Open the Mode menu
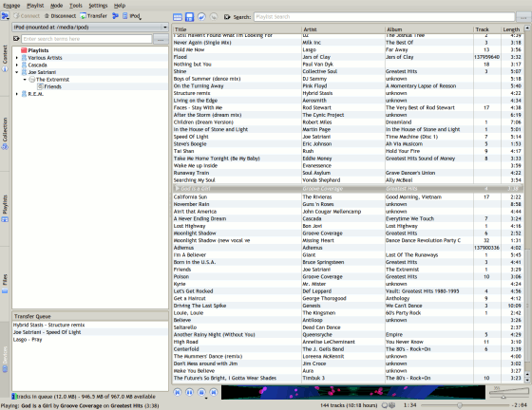This screenshot has height=410, width=532. (x=57, y=6)
